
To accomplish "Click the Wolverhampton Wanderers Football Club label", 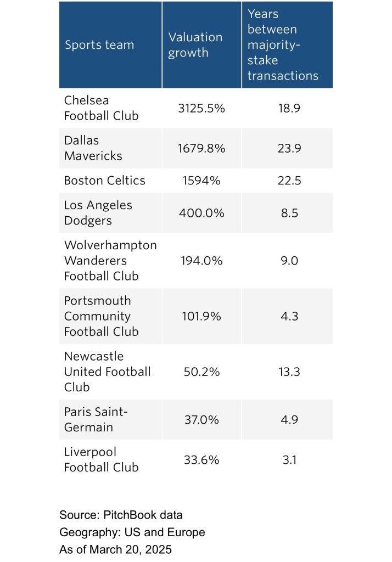I will (x=110, y=260).
